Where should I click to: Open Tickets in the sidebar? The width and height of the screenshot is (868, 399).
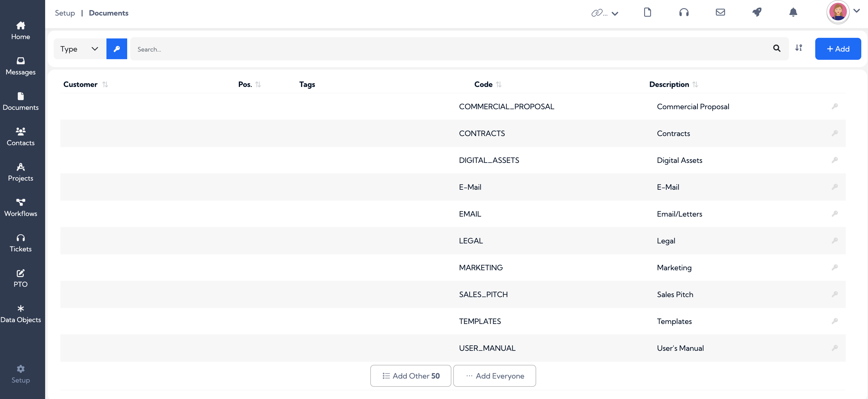click(x=20, y=243)
